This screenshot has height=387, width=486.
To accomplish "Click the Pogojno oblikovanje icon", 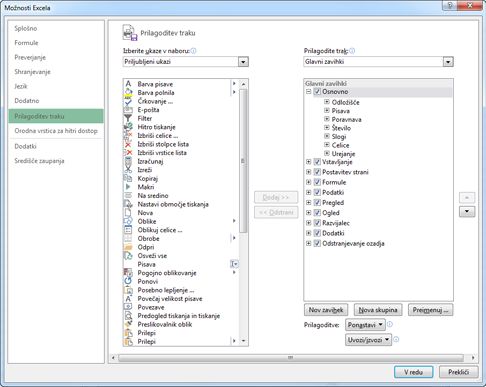I will click(128, 273).
